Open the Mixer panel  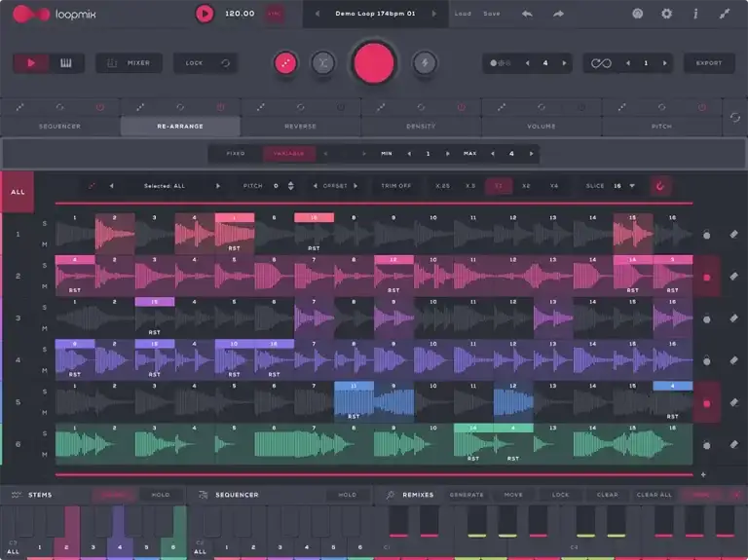129,63
